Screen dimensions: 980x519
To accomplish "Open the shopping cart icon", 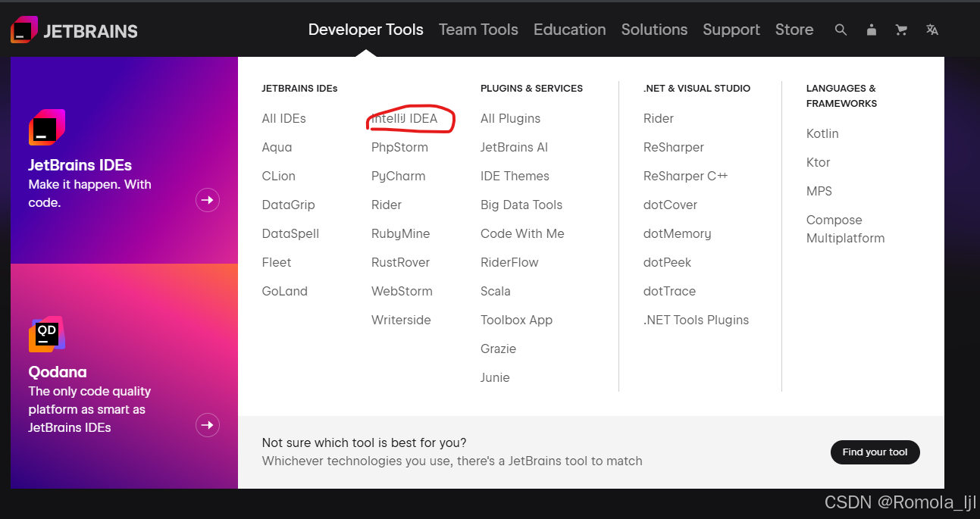I will click(901, 30).
